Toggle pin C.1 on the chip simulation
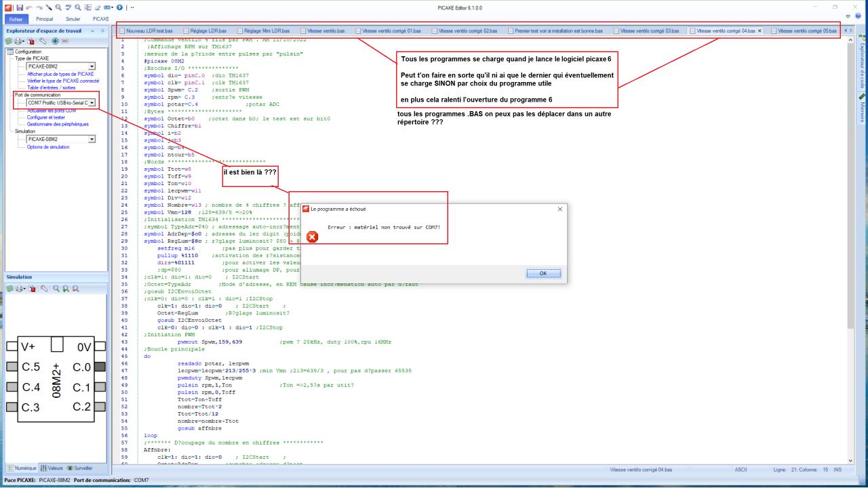868x488 pixels. coord(99,387)
